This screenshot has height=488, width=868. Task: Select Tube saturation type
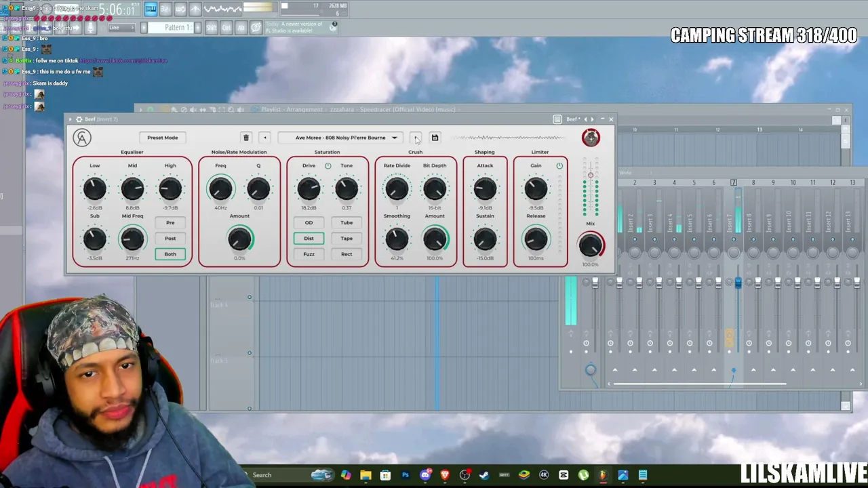coord(347,222)
